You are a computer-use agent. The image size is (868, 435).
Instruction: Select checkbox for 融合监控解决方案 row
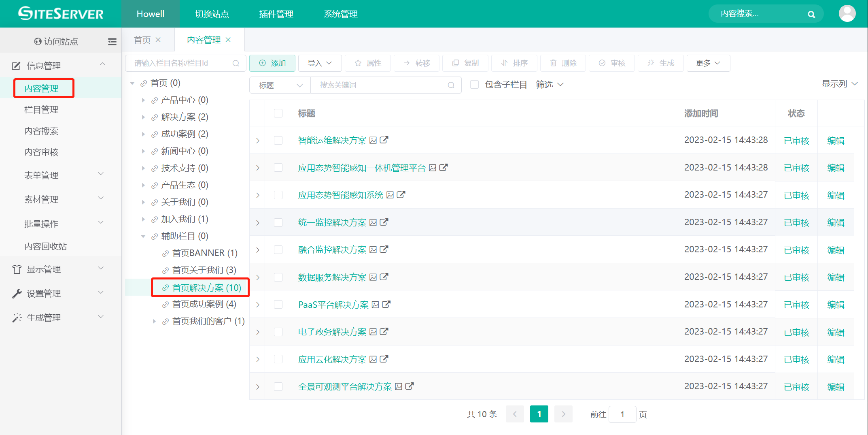click(x=278, y=249)
